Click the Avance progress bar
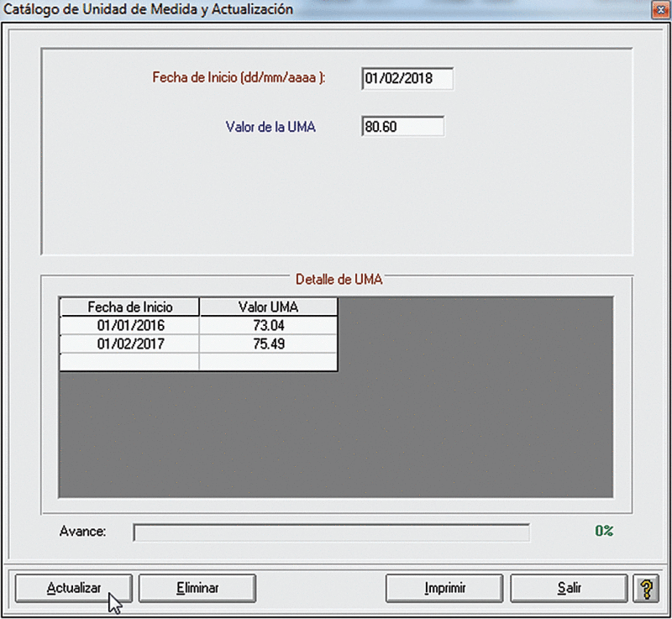Image resolution: width=672 pixels, height=619 pixels. click(331, 532)
